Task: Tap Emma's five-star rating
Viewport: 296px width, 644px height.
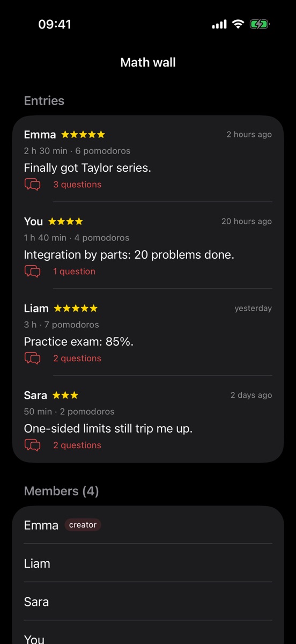Action: [x=83, y=134]
